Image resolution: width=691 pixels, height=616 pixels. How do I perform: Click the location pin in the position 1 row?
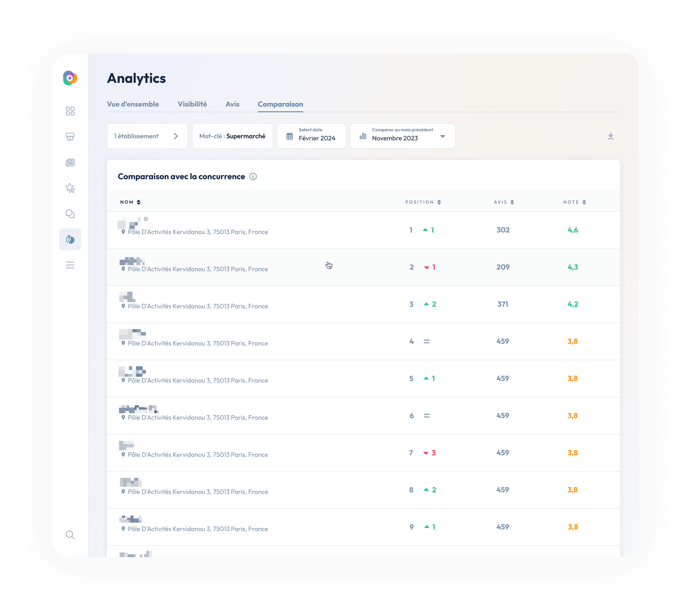click(123, 232)
